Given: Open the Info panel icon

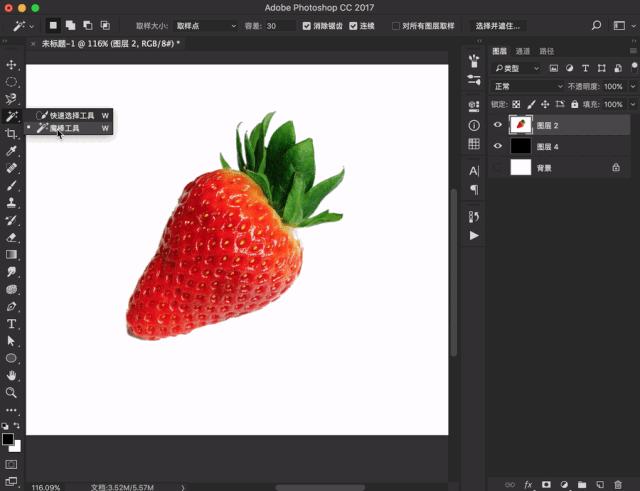Looking at the screenshot, I should (474, 125).
